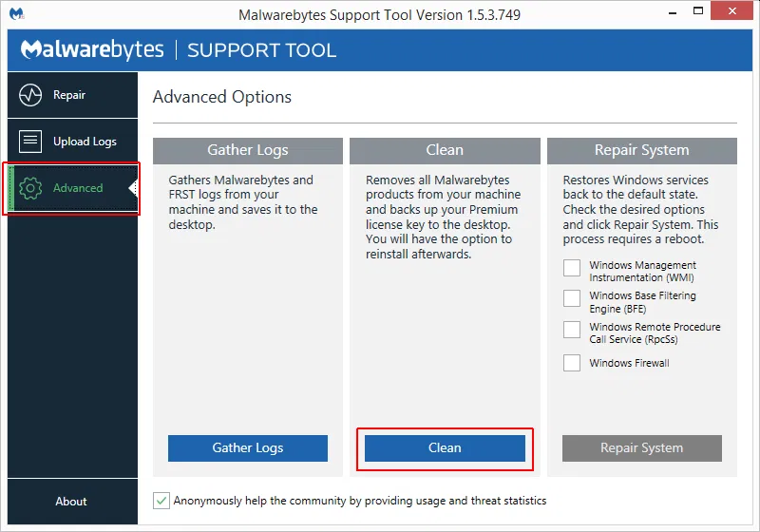Select the Windows Firewall checkbox
This screenshot has height=532, width=760.
point(572,363)
